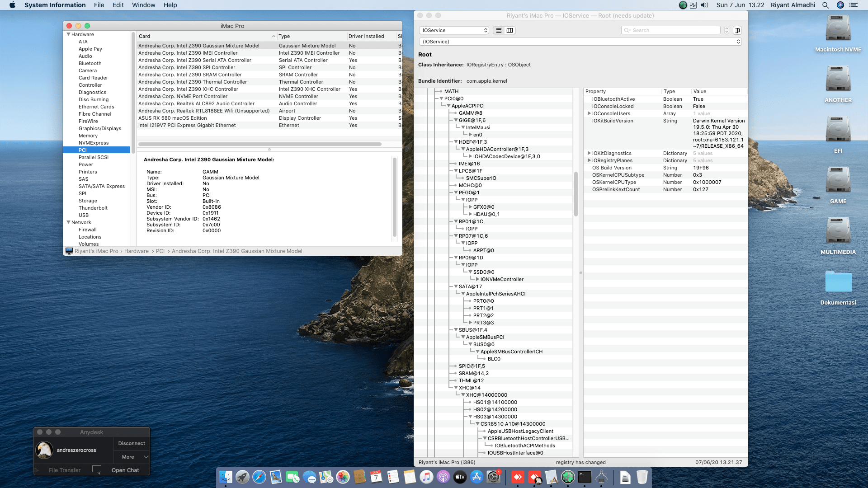Viewport: 868px width, 488px height.
Task: Click PCI in the path breadcrumb
Action: pos(160,251)
